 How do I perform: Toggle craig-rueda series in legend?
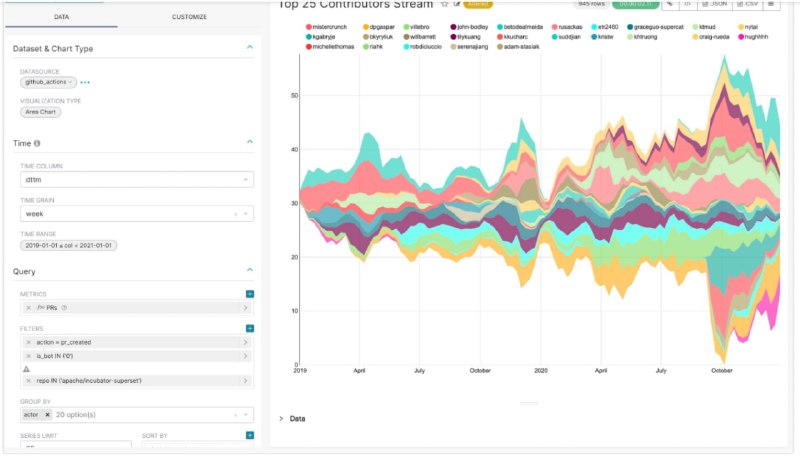pyautogui.click(x=711, y=37)
